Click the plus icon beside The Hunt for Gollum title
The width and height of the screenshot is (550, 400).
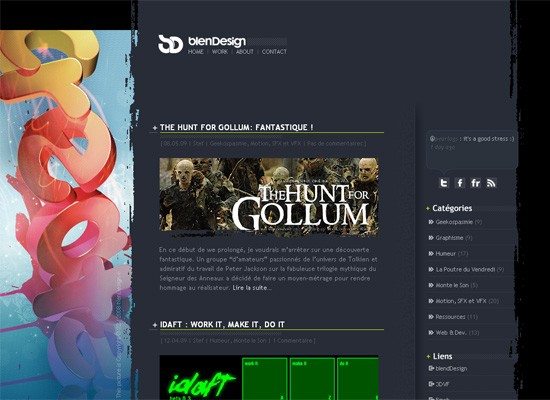(155, 128)
